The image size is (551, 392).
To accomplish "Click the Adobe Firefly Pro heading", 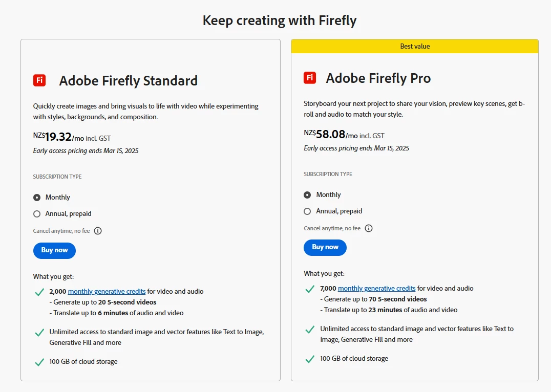I will click(378, 78).
